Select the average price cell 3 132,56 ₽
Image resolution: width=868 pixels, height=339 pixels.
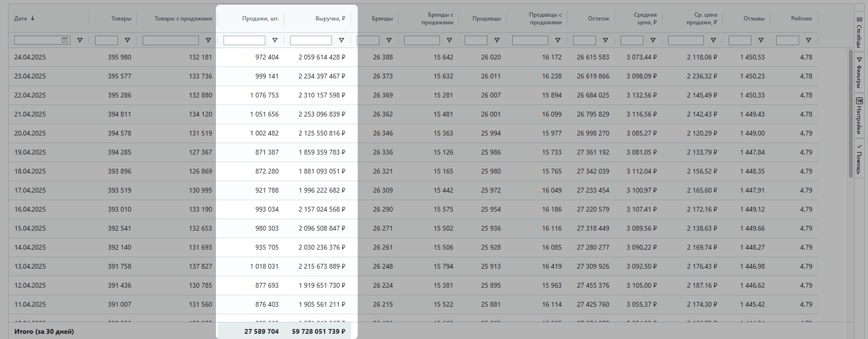[x=642, y=95]
